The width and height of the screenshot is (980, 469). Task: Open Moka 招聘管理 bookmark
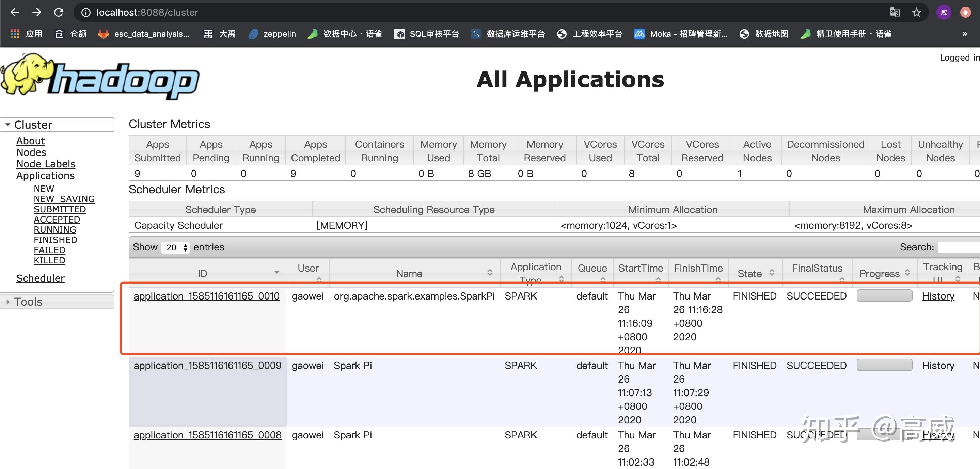pos(681,34)
